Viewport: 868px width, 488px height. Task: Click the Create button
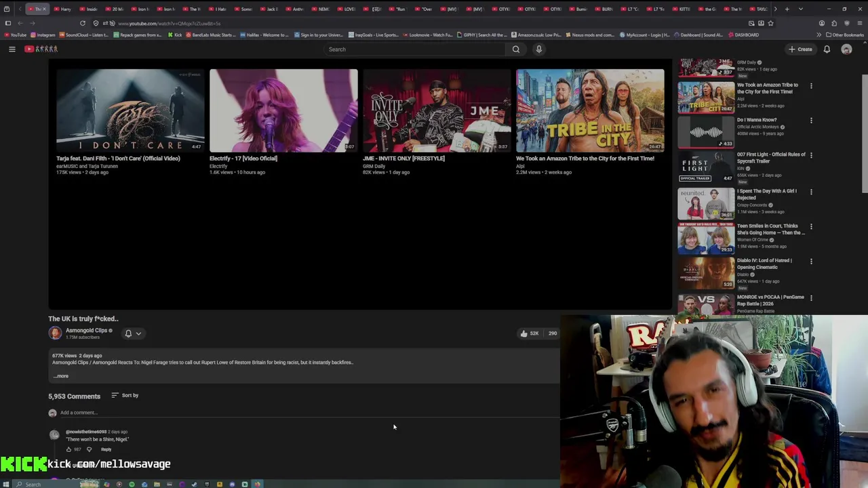800,49
